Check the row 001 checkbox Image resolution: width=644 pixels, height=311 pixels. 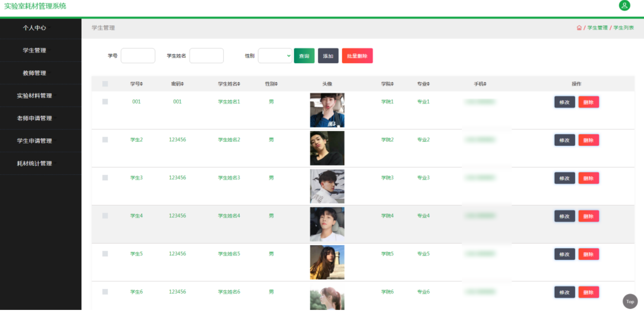[105, 102]
